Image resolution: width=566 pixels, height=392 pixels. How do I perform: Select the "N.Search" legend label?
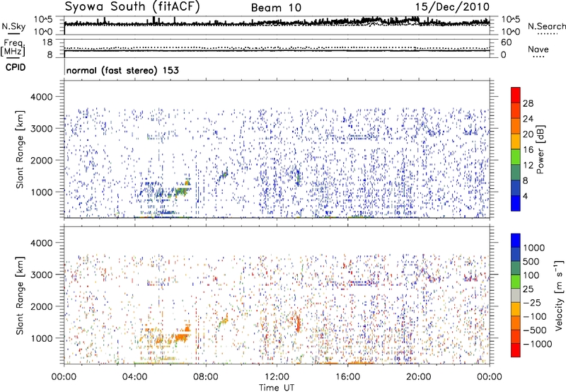[x=546, y=26]
